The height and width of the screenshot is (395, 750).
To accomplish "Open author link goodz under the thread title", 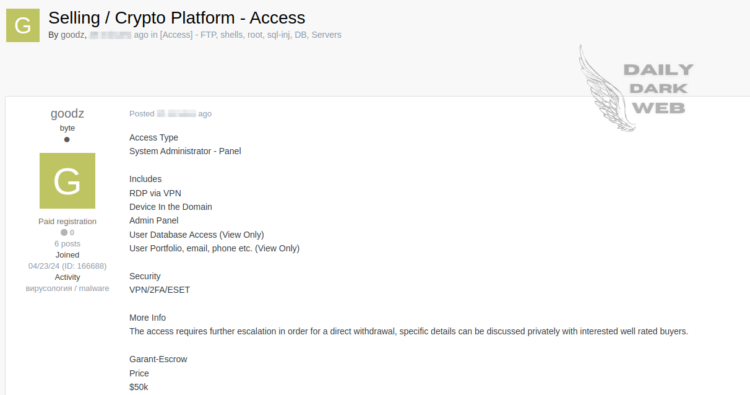I will (x=72, y=35).
